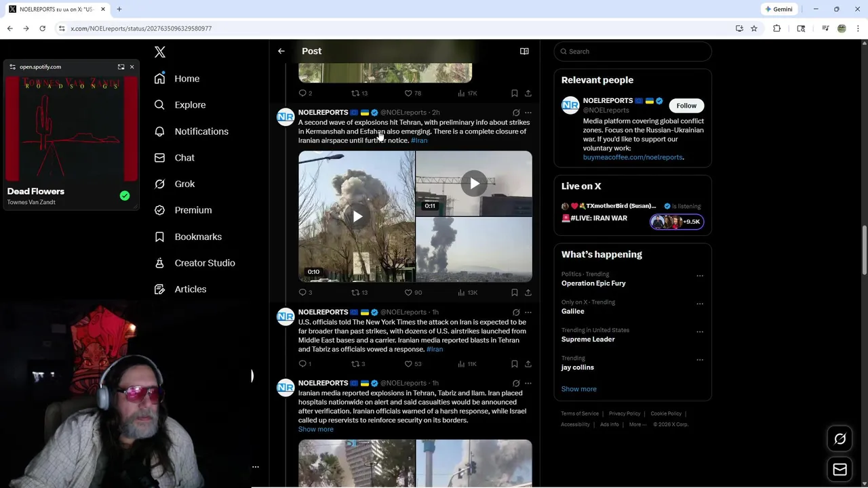
Task: Expand Show more on Iranian media post
Action: click(316, 429)
